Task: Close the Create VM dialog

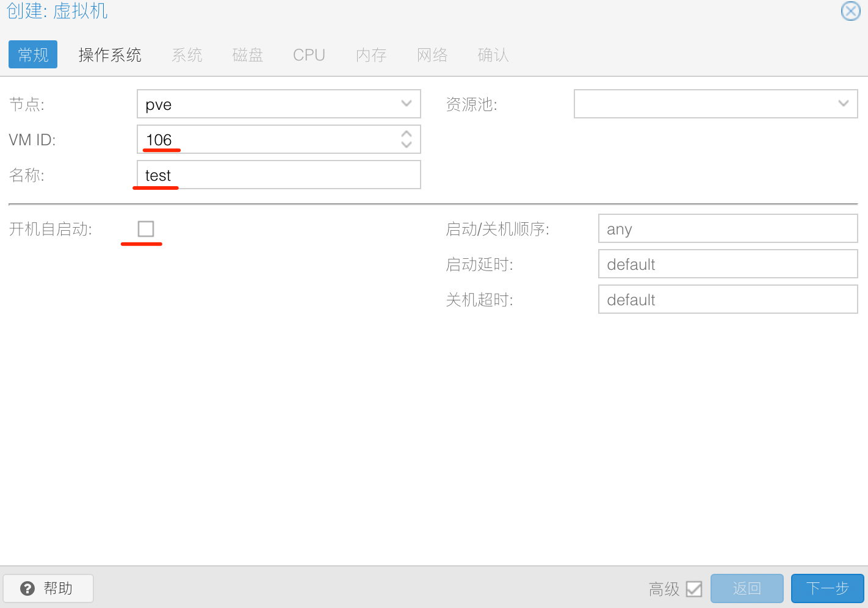Action: 850,11
